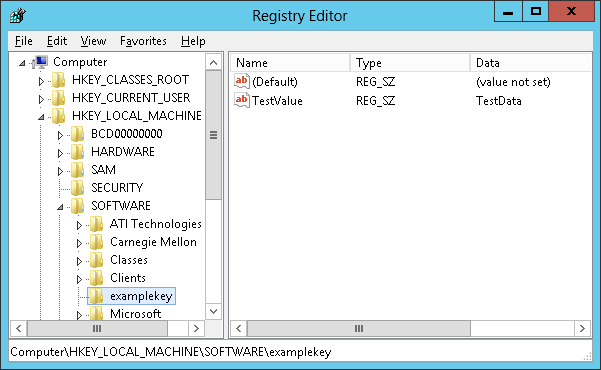Click the BCD00000000 folder icon

click(x=77, y=134)
